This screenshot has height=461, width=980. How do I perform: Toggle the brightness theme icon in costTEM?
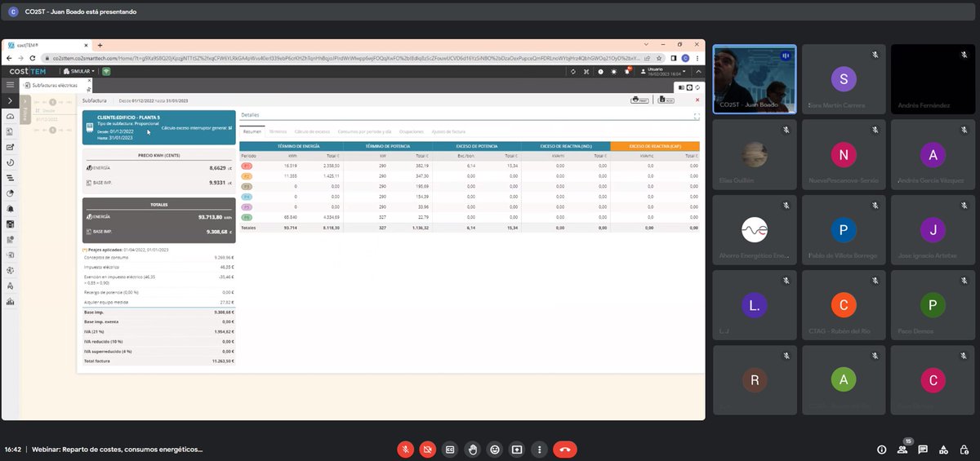(614, 71)
